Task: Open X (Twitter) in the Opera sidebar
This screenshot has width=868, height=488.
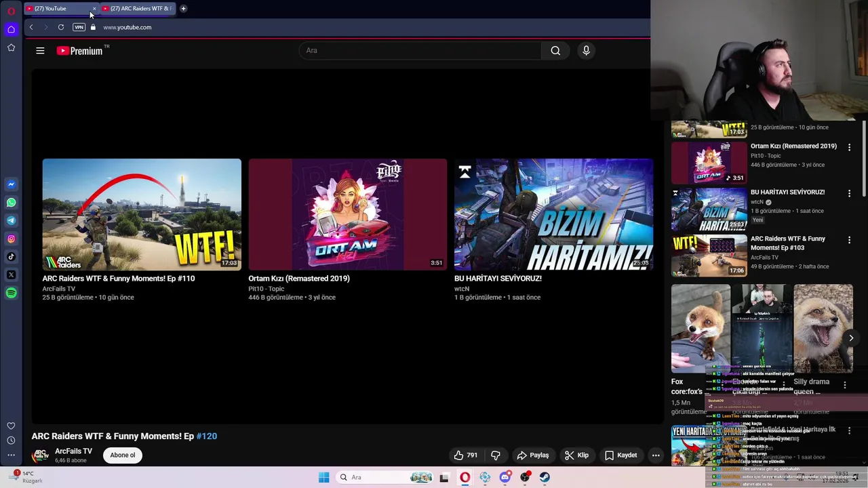Action: [x=11, y=274]
